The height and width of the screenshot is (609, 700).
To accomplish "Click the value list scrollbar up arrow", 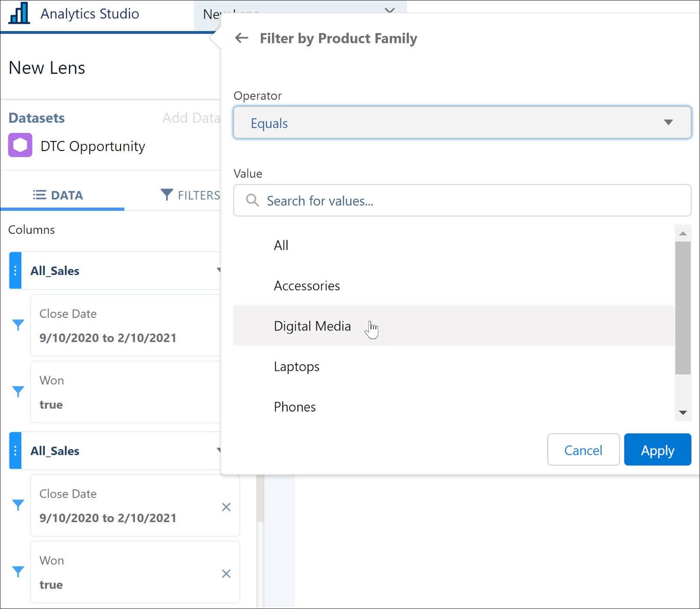I will point(683,233).
